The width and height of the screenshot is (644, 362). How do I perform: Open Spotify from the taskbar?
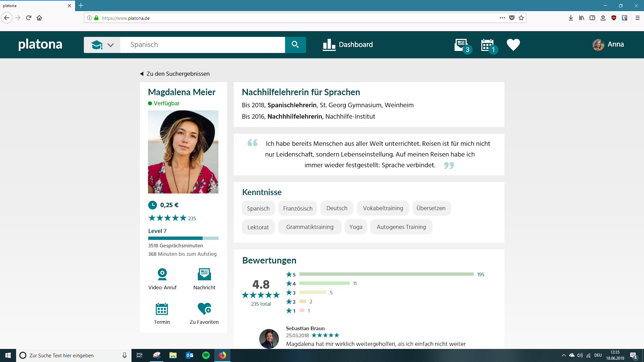(206, 355)
